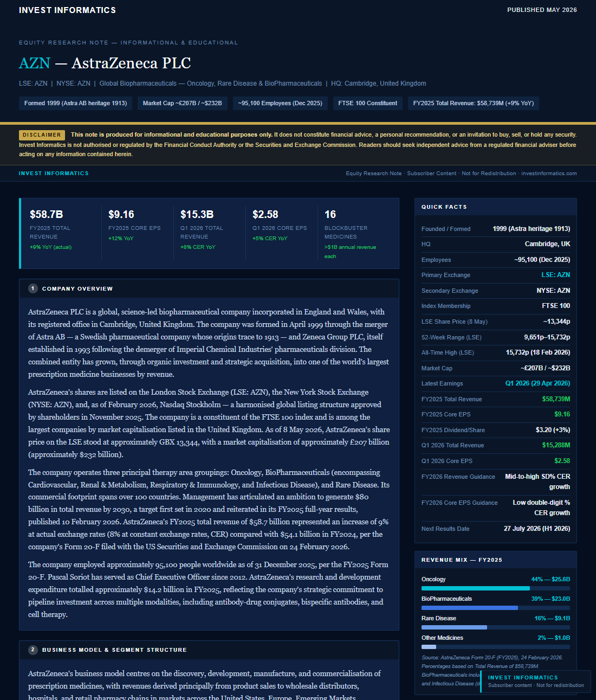Image resolution: width=596 pixels, height=700 pixels.
Task: Click the INVEST INFORMATICS subscriber content popup
Action: (x=535, y=682)
